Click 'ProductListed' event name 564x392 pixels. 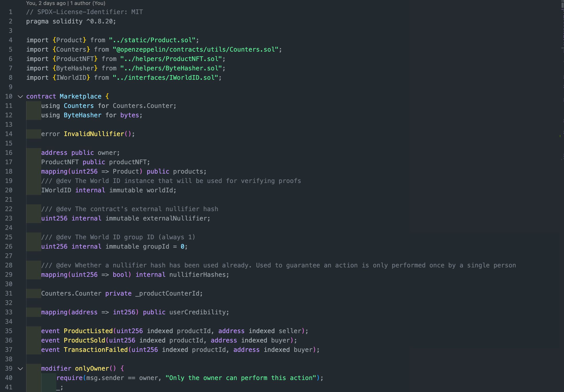tap(88, 331)
